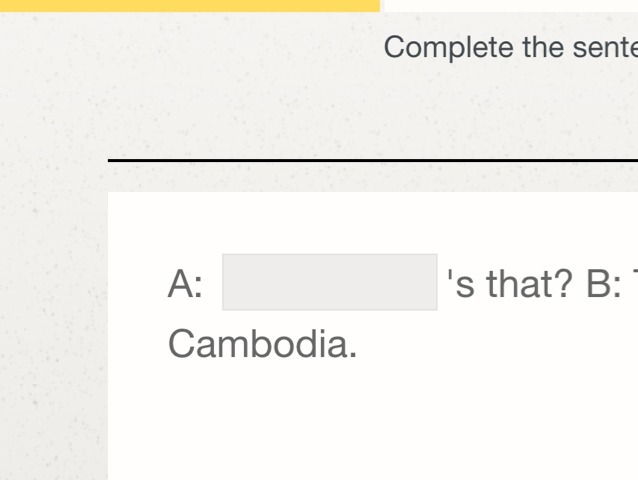Click the word "that?" in the sentence

530,284
